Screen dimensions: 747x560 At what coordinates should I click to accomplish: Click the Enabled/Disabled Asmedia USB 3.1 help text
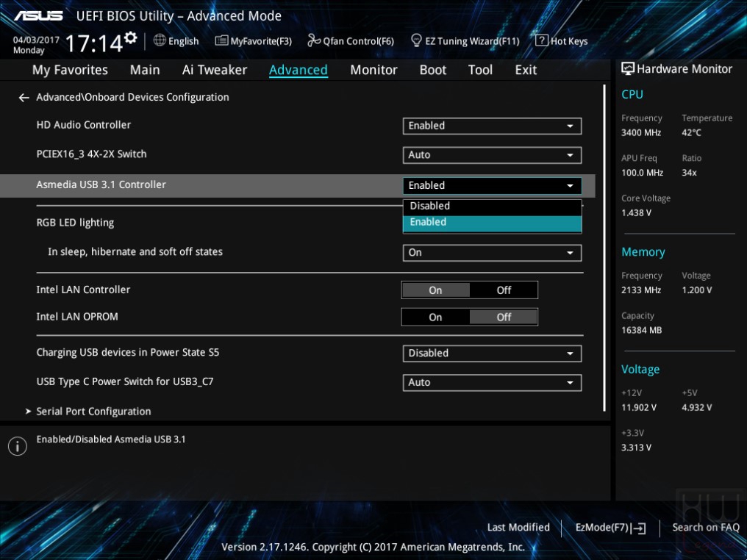click(x=111, y=439)
